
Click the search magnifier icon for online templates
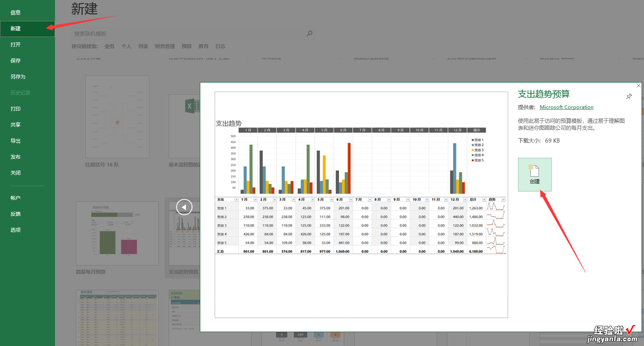point(309,33)
